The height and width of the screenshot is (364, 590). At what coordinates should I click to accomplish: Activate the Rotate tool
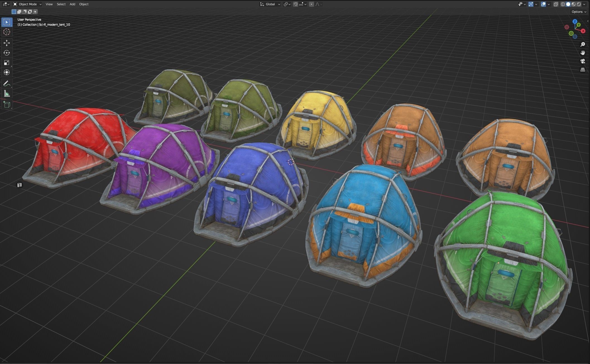(x=7, y=53)
